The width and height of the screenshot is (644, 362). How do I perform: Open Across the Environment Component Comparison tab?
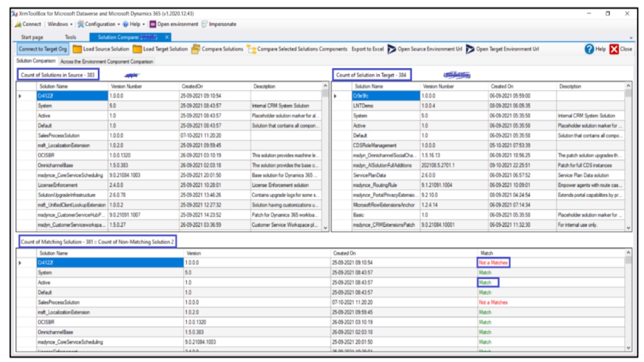107,61
